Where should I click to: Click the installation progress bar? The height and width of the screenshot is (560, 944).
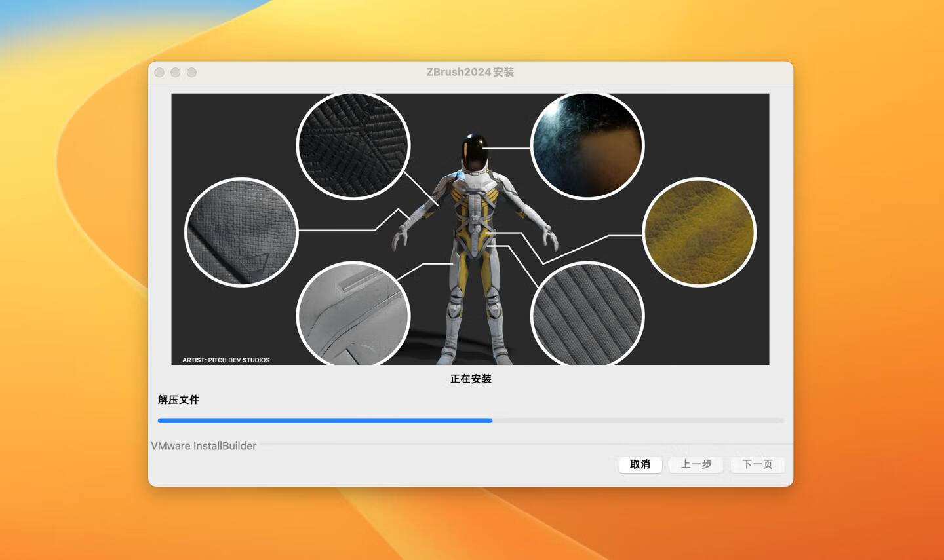pyautogui.click(x=471, y=420)
